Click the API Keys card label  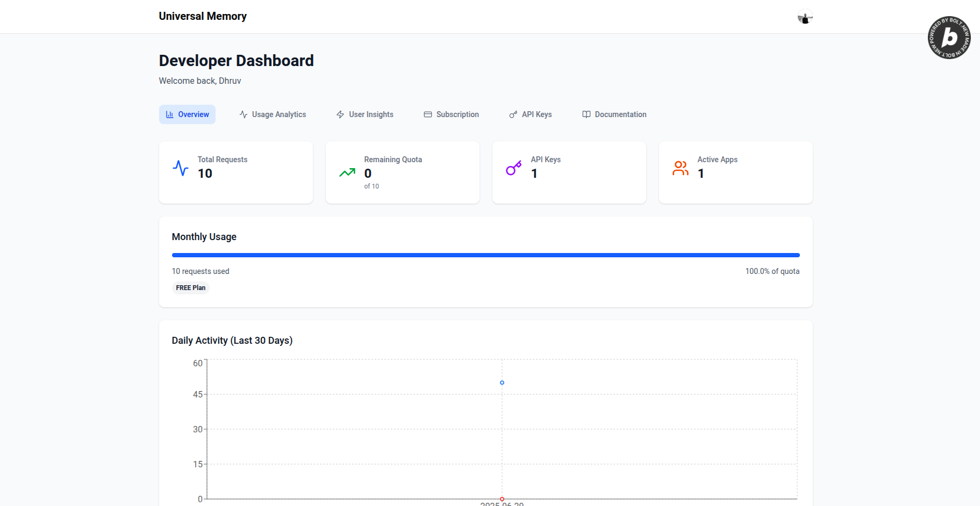click(546, 160)
